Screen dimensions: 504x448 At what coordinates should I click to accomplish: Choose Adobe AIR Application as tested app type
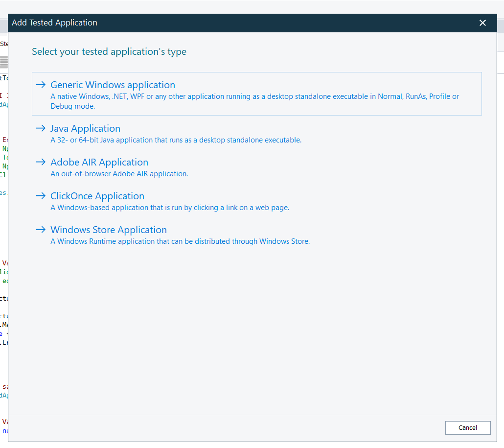(99, 162)
